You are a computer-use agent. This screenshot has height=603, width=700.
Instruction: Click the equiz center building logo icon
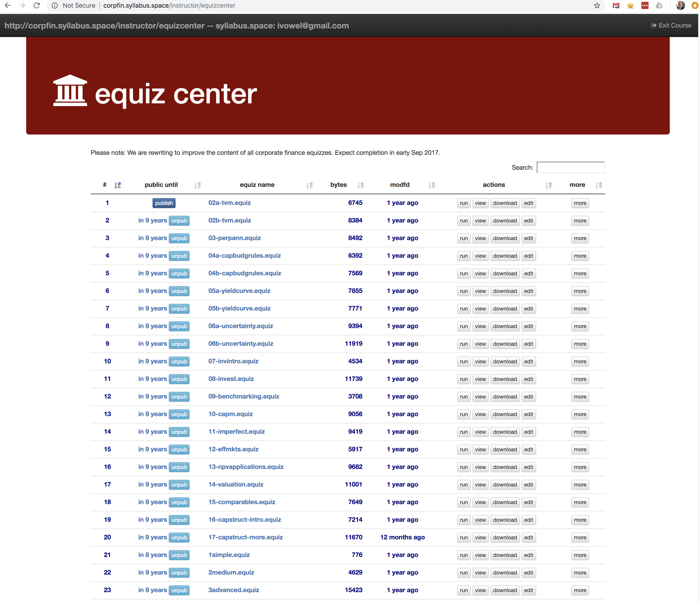tap(70, 90)
